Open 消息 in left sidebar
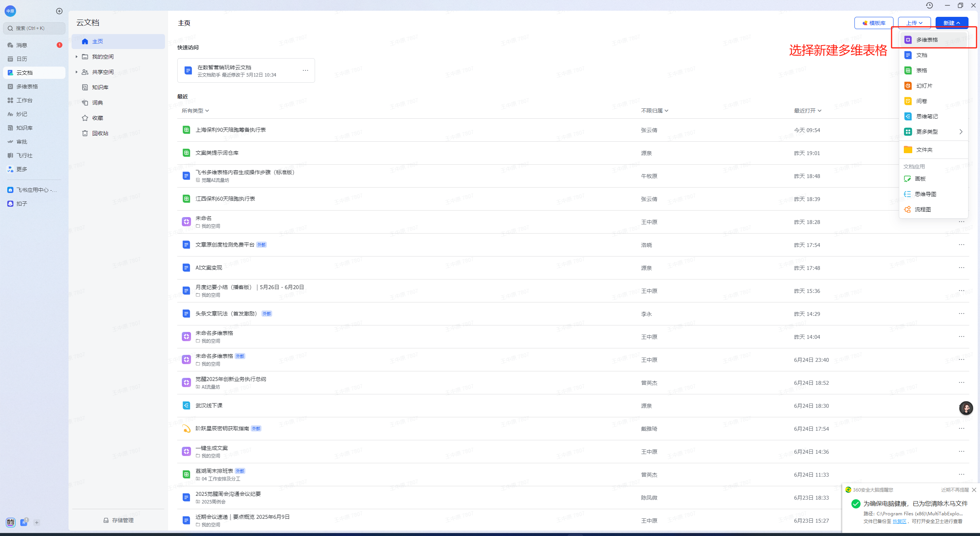980x536 pixels. [x=22, y=45]
